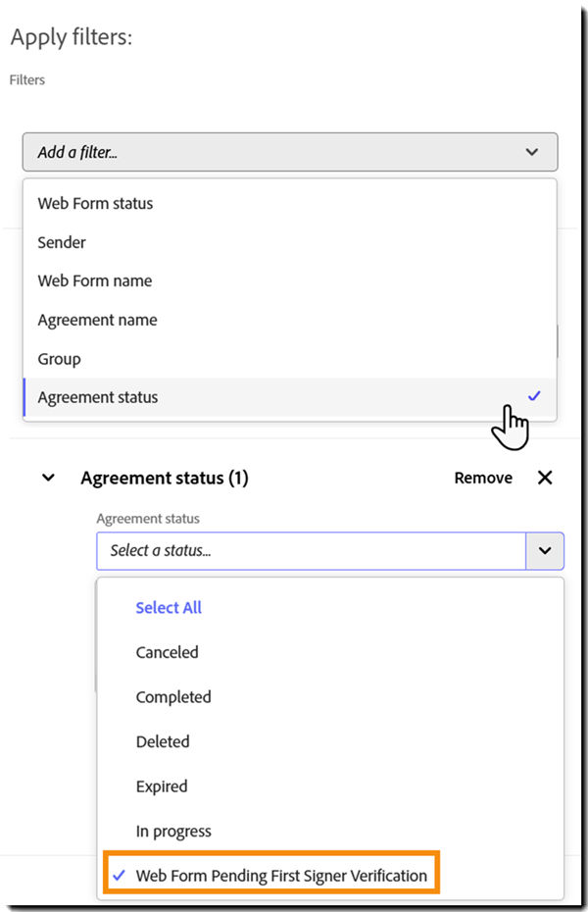
Task: Select the Canceled status option
Action: [167, 652]
